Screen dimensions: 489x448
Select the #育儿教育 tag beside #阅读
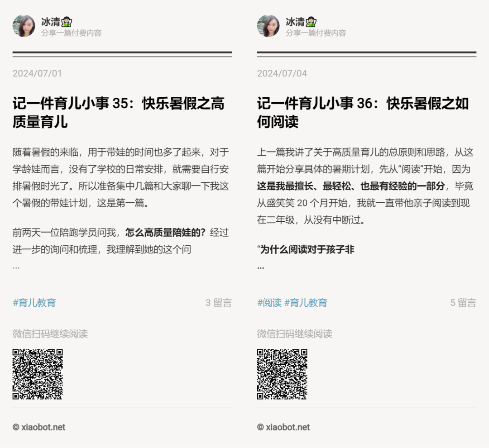coord(306,303)
